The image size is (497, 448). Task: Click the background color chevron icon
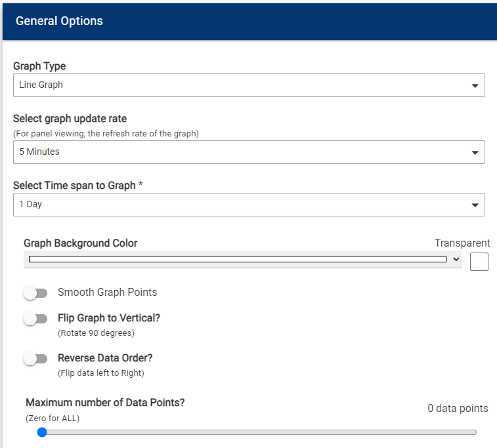[456, 259]
